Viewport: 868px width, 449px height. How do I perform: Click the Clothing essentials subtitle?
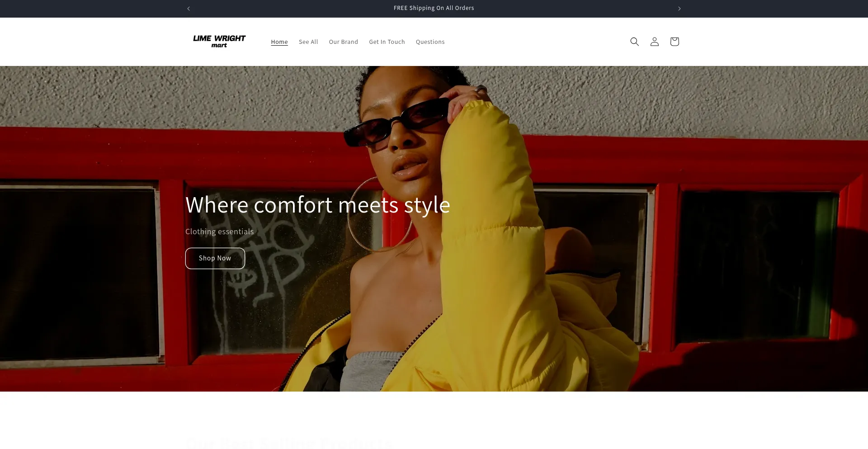(219, 232)
